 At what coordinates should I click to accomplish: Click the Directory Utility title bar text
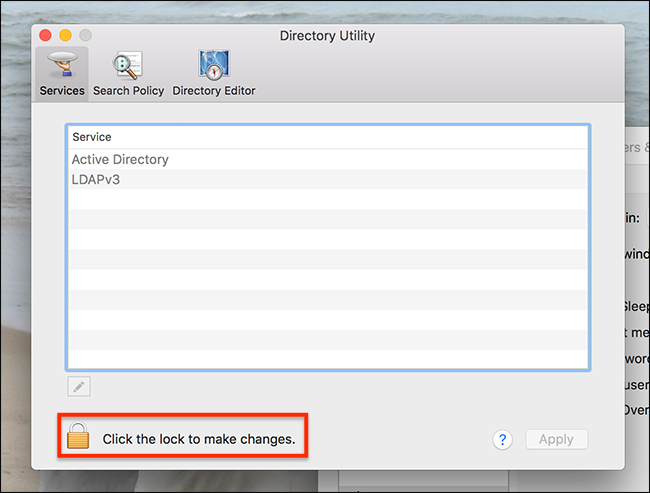pyautogui.click(x=327, y=36)
